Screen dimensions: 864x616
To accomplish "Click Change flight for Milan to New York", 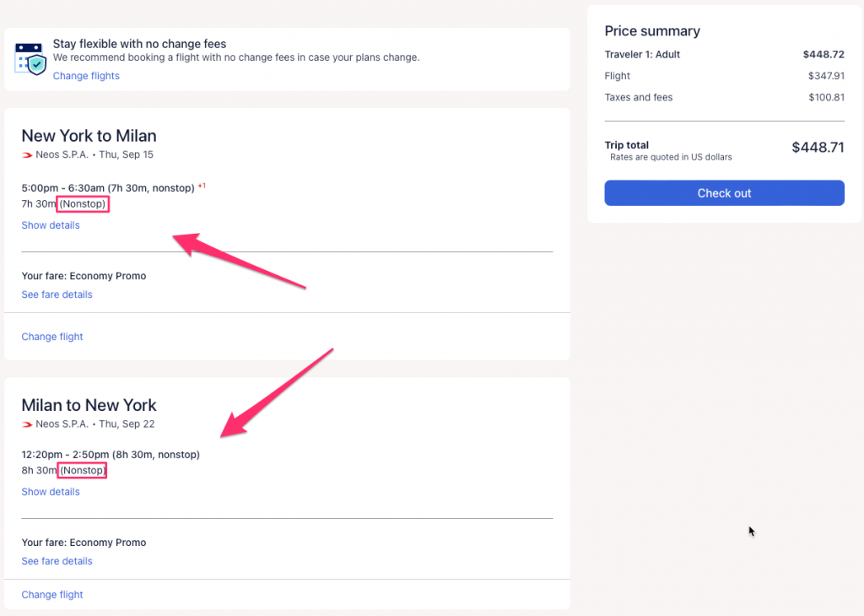I will click(52, 595).
